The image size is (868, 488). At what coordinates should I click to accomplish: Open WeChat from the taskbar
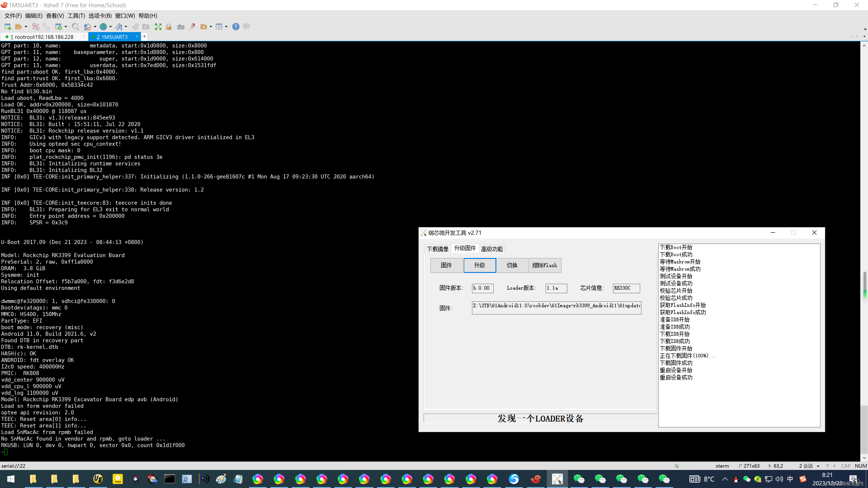579,479
